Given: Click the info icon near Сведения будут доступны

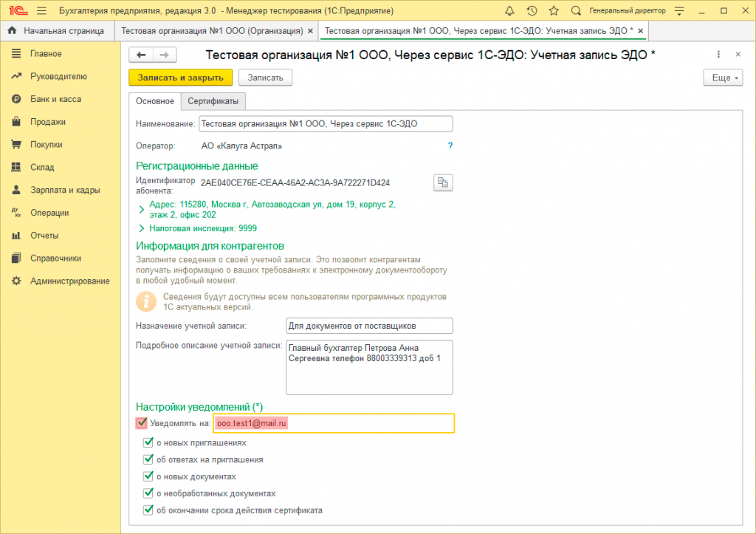Looking at the screenshot, I should (x=146, y=301).
